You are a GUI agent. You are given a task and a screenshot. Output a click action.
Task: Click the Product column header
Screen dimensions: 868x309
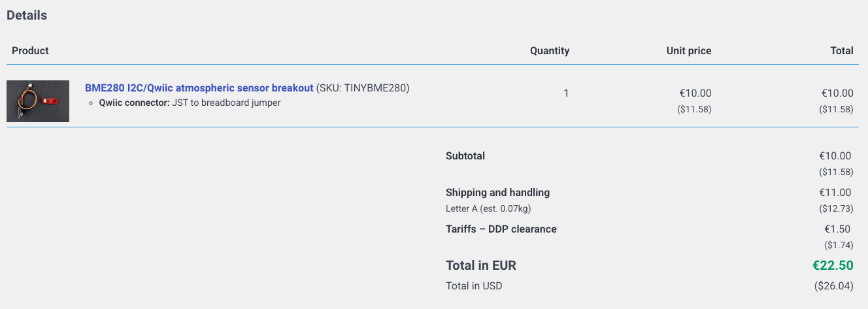tap(30, 51)
